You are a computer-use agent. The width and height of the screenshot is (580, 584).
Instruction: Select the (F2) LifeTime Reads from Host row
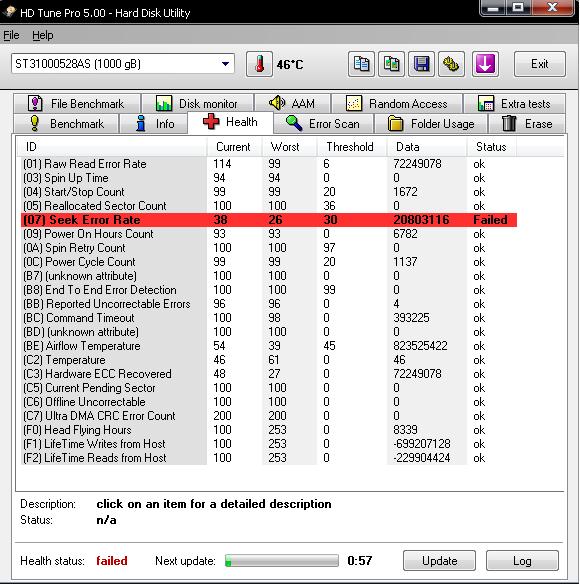[x=269, y=458]
